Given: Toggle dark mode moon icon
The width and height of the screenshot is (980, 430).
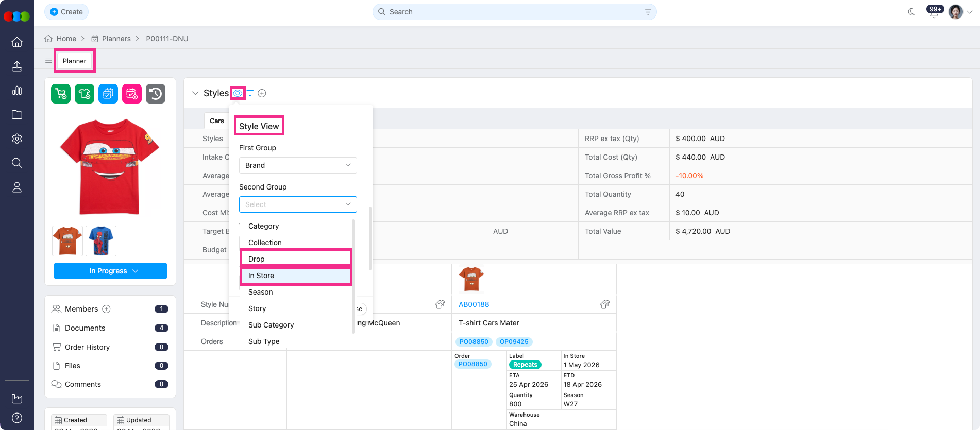Looking at the screenshot, I should tap(911, 12).
